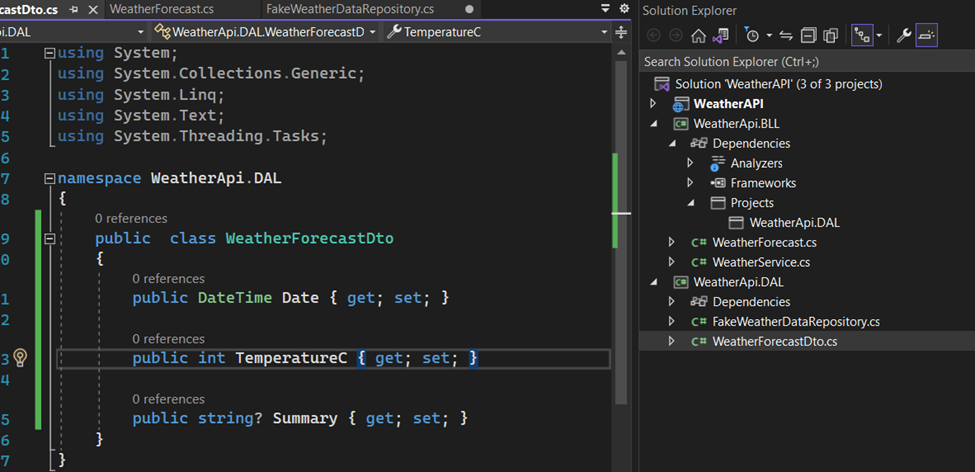Collapse the WeatherApi.DAL project node
The height and width of the screenshot is (472, 975).
pos(653,282)
